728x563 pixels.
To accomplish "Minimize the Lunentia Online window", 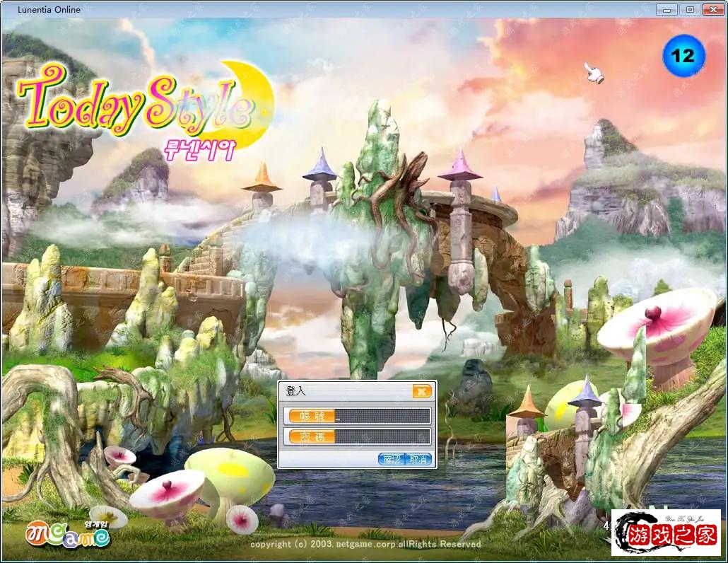I will click(x=666, y=9).
